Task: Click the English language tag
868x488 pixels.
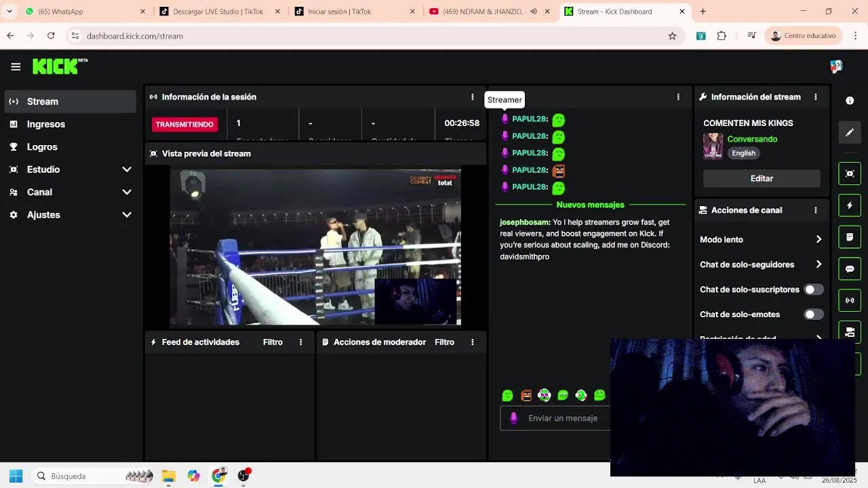Action: pyautogui.click(x=743, y=153)
